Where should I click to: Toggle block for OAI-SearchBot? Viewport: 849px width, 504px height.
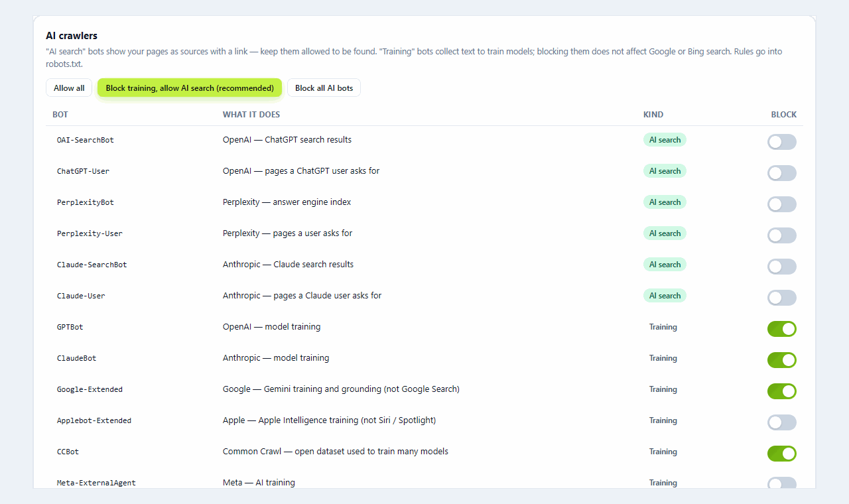(781, 142)
